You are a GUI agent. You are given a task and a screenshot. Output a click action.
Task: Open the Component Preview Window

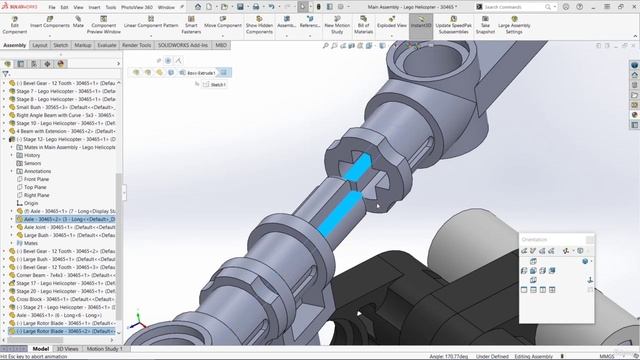click(x=104, y=25)
